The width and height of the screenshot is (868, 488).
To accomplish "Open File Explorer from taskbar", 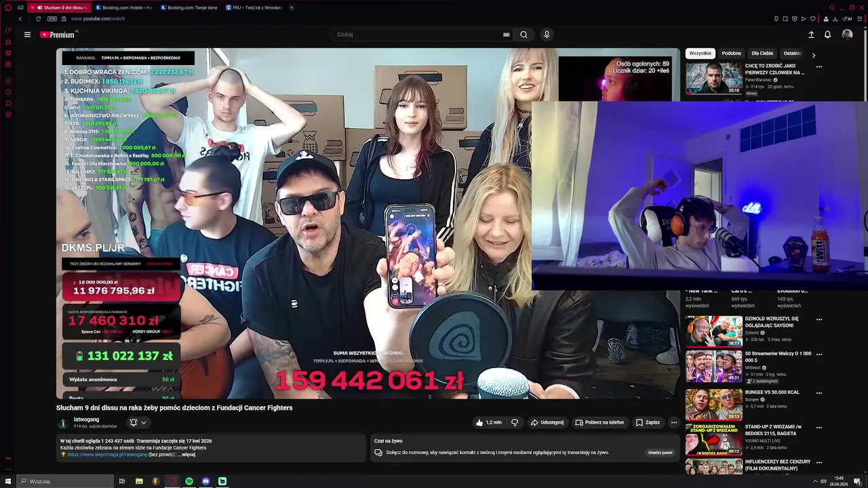I will coord(139,481).
